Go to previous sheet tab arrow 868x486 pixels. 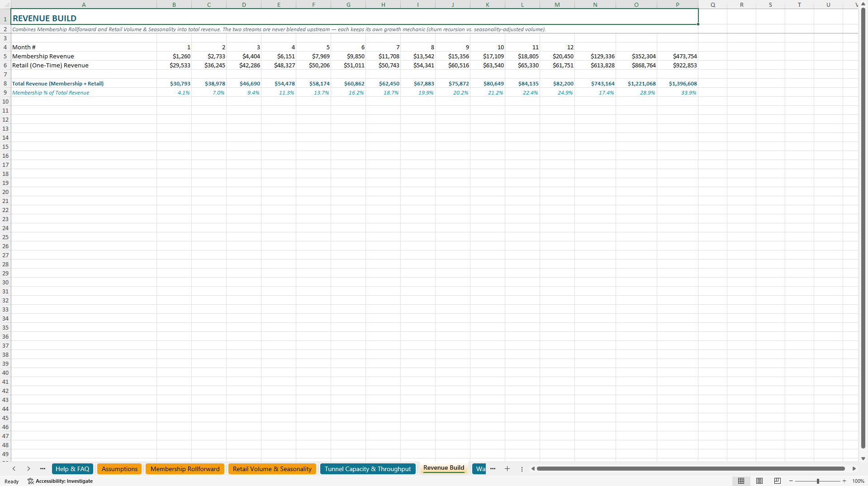(x=14, y=469)
